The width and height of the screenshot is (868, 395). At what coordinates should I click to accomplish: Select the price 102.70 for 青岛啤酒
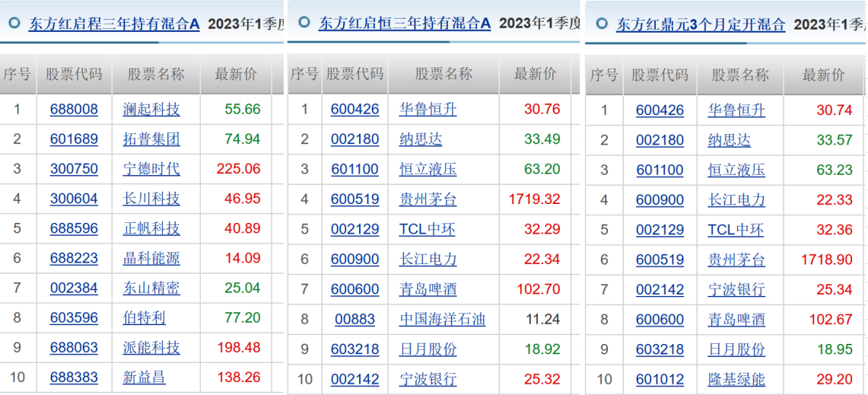click(x=539, y=289)
